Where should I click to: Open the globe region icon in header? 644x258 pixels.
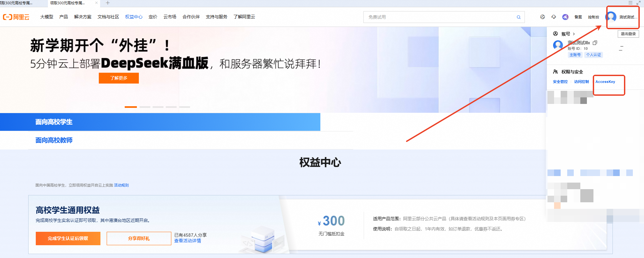[543, 17]
